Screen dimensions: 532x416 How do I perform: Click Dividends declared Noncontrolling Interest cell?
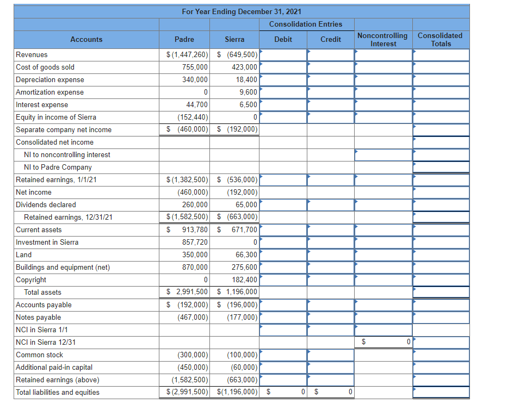(x=383, y=205)
